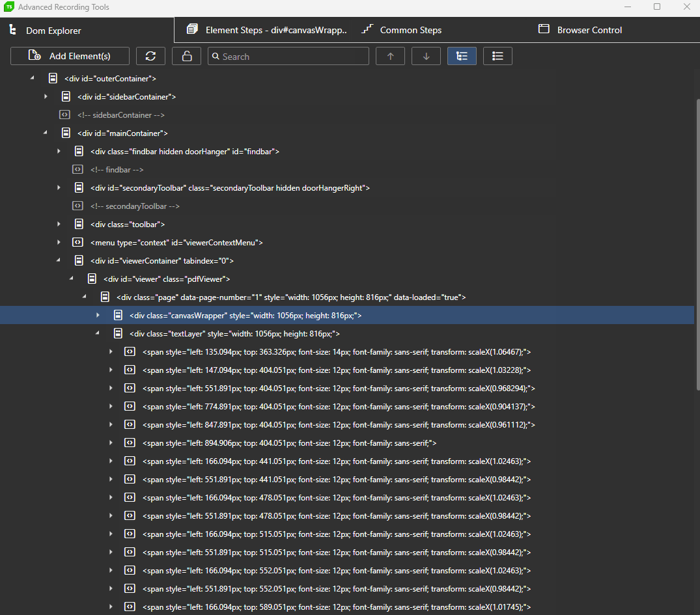This screenshot has height=615, width=700.
Task: Click element icon of outerContainer row
Action: coord(53,78)
